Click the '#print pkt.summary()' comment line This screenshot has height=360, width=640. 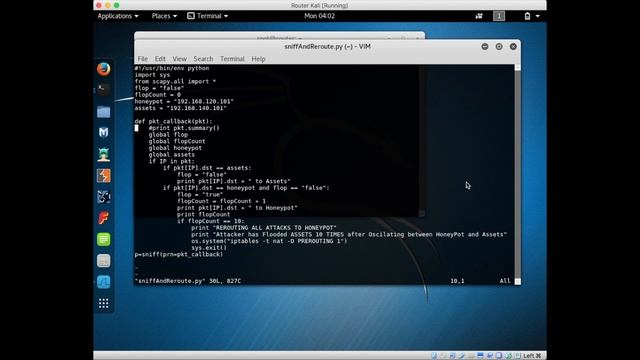click(x=184, y=128)
